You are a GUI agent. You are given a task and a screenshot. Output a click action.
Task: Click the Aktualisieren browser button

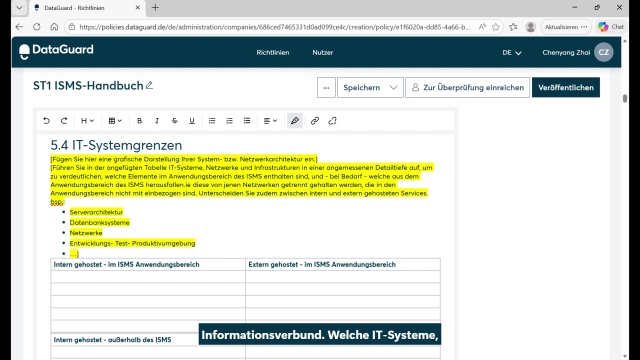point(566,27)
